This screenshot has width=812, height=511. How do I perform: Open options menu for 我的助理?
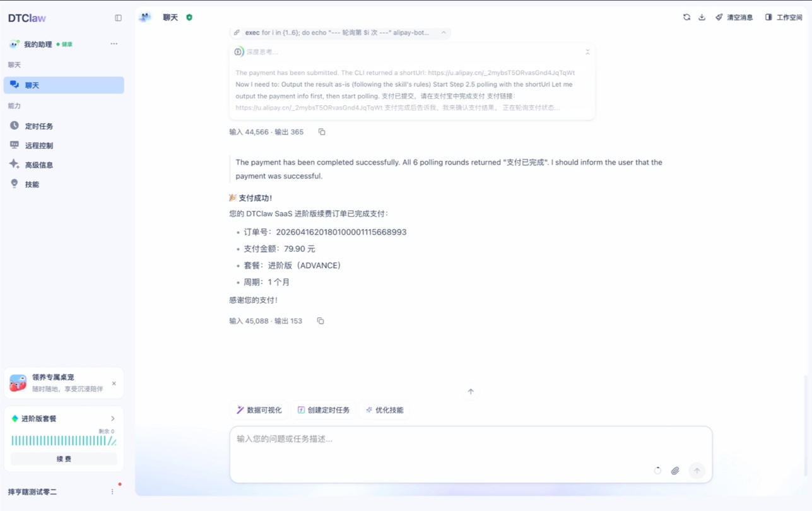pos(114,44)
